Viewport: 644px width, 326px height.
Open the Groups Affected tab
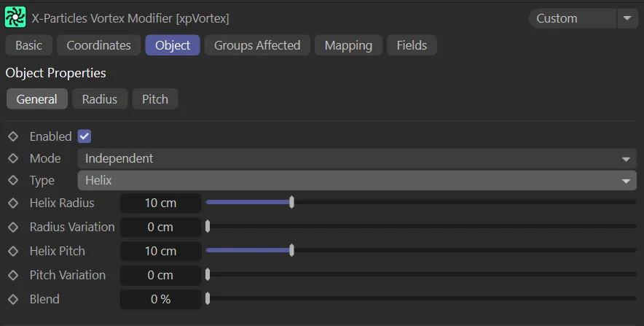pos(257,45)
